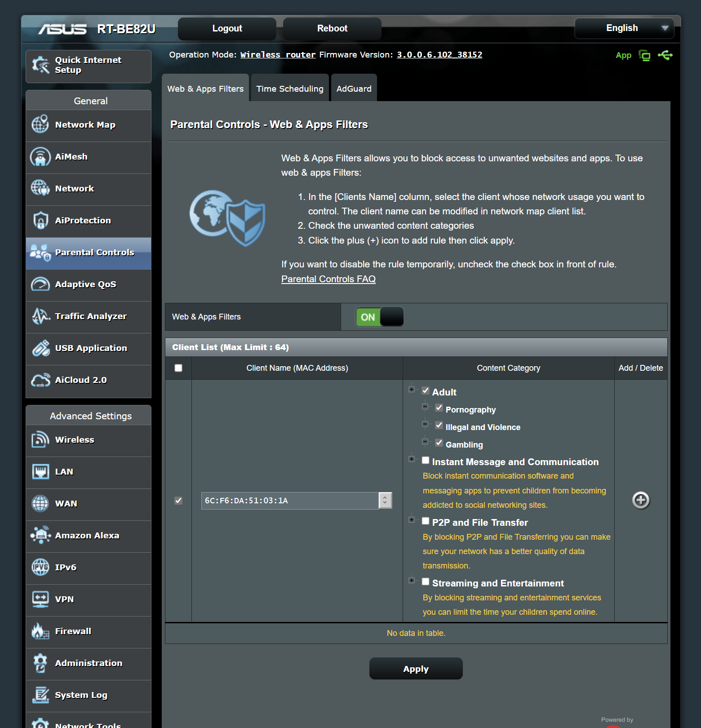Viewport: 701px width, 728px height.
Task: Click the green USB status icon
Action: [665, 55]
